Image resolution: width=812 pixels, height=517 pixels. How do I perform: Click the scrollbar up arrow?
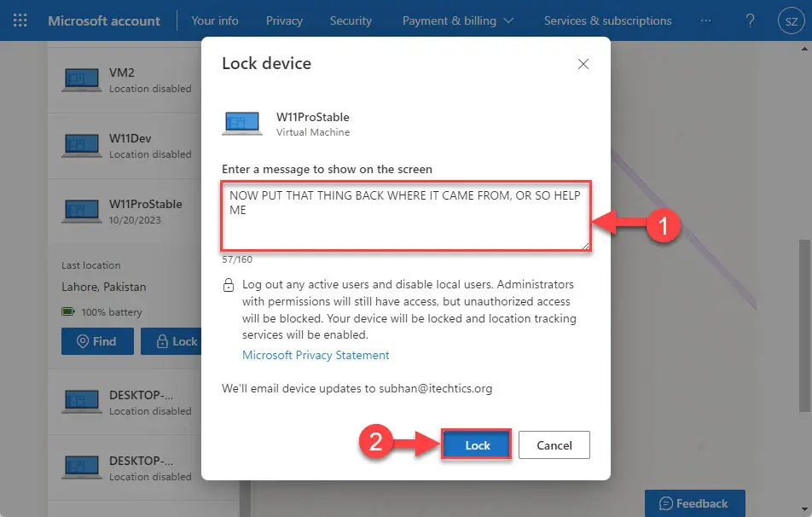(x=804, y=49)
